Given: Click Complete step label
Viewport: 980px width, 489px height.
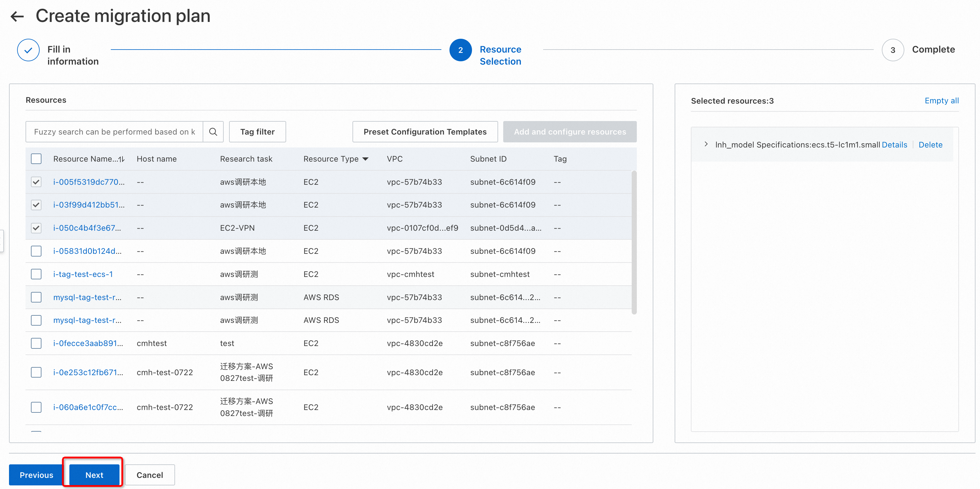Looking at the screenshot, I should click(x=933, y=50).
